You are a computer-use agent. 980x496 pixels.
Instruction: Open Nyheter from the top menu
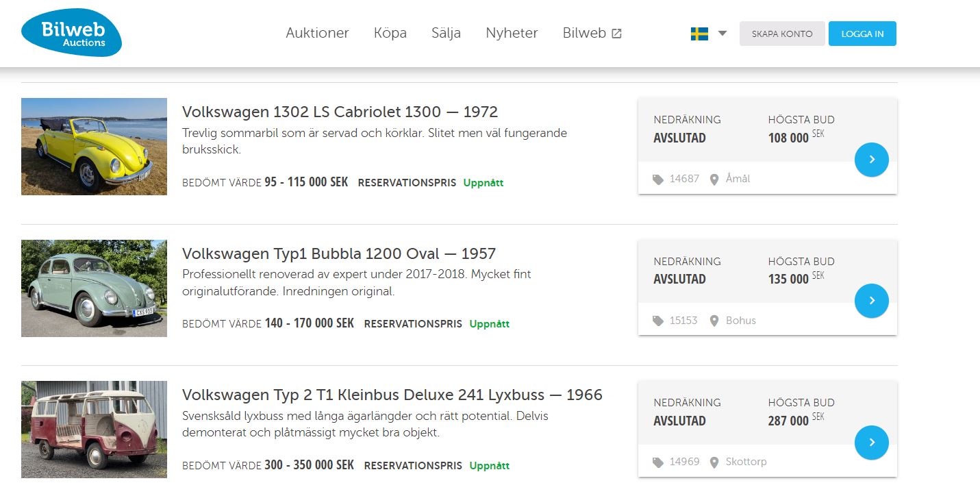512,33
